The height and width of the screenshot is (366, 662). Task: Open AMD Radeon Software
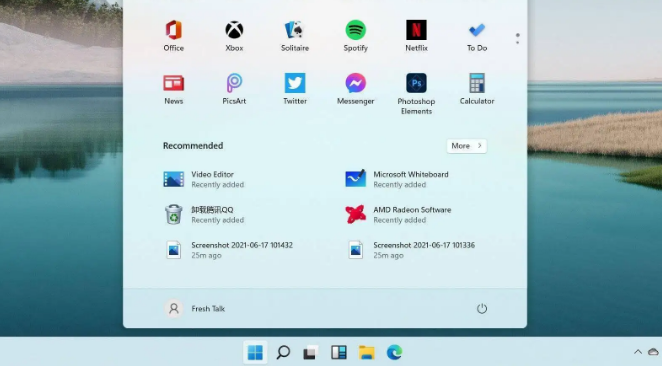coord(398,214)
